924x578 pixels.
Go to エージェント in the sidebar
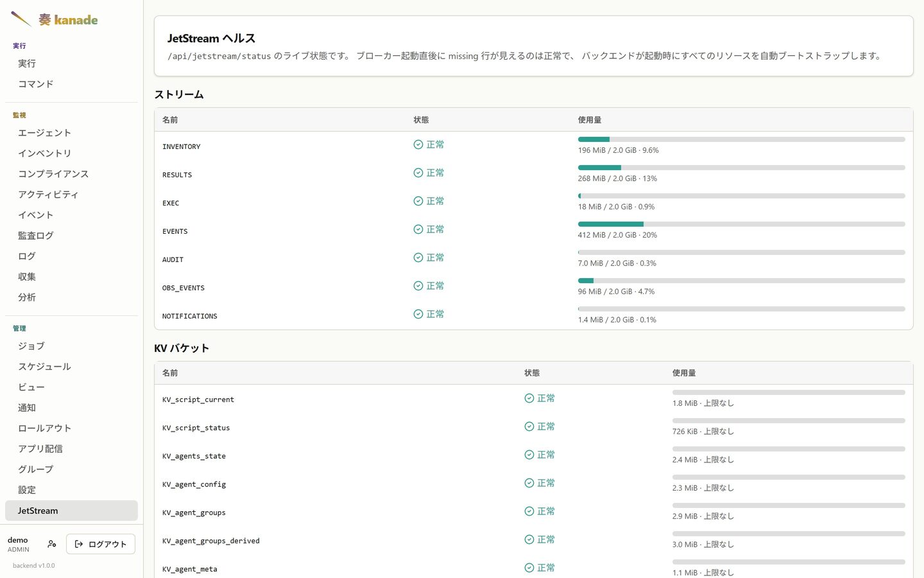[71, 133]
